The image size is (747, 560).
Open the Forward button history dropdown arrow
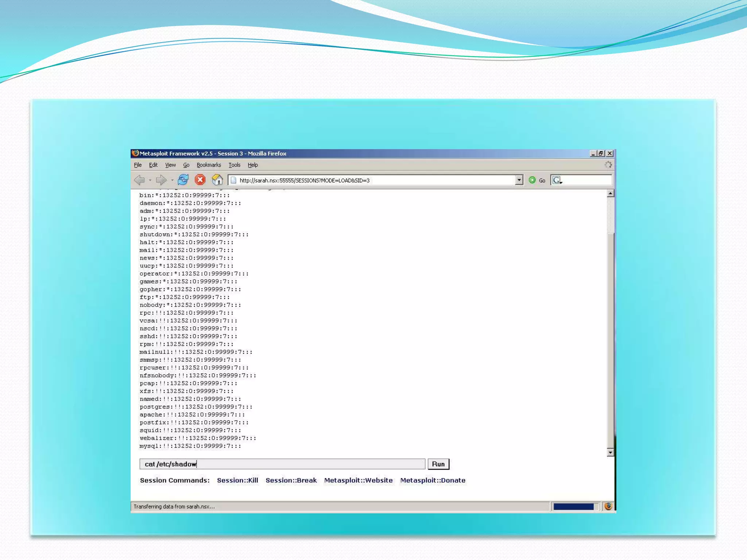(172, 180)
